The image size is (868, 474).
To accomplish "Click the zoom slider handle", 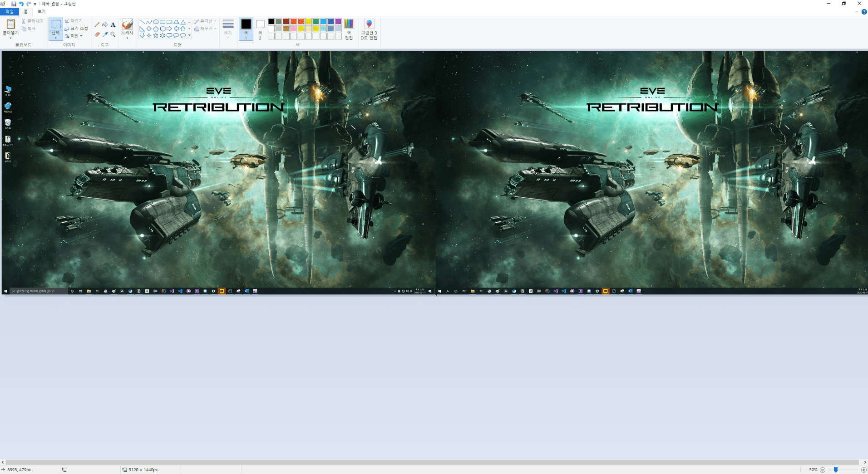I will (835, 469).
